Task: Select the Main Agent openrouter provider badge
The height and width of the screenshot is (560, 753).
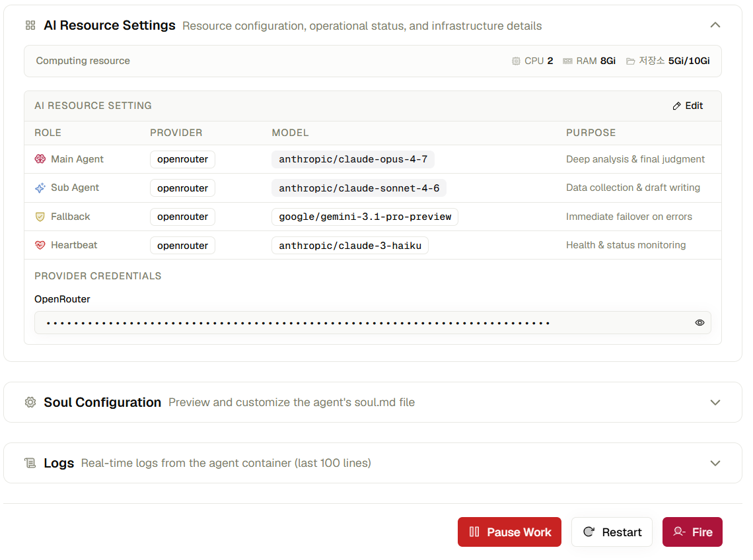Action: point(182,159)
